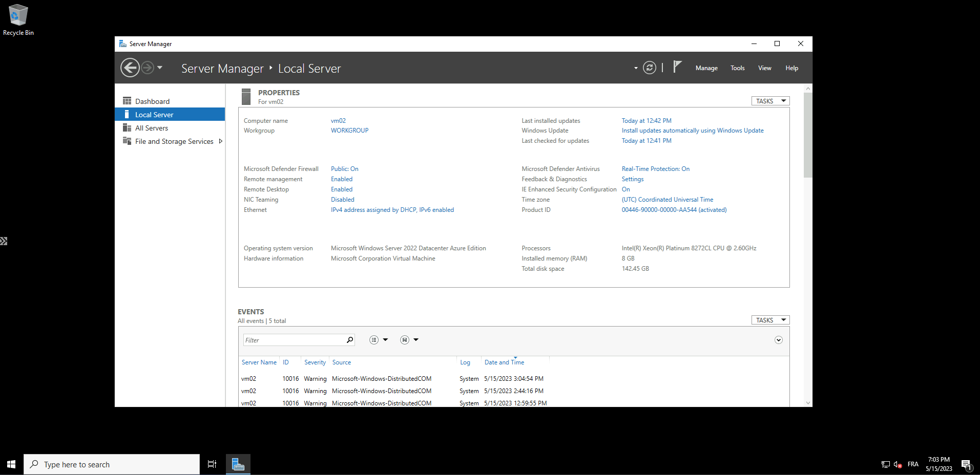Open the event criteria list icon dropdown
The width and height of the screenshot is (980, 475).
[379, 340]
